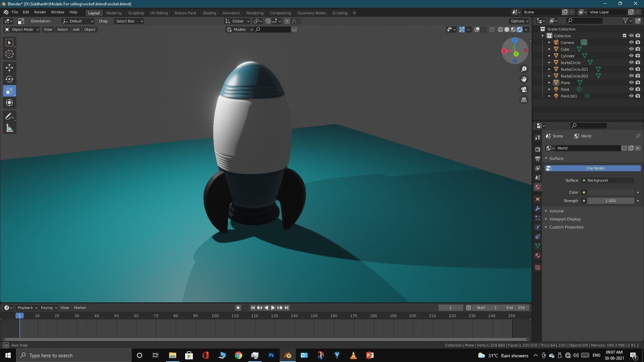Open Modifier properties wrench tab
This screenshot has width=644, height=362.
(x=538, y=208)
